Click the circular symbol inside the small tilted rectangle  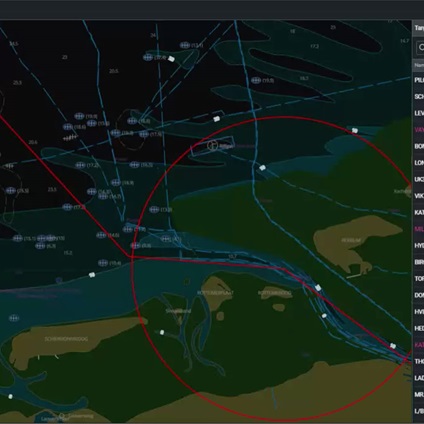tap(212, 145)
